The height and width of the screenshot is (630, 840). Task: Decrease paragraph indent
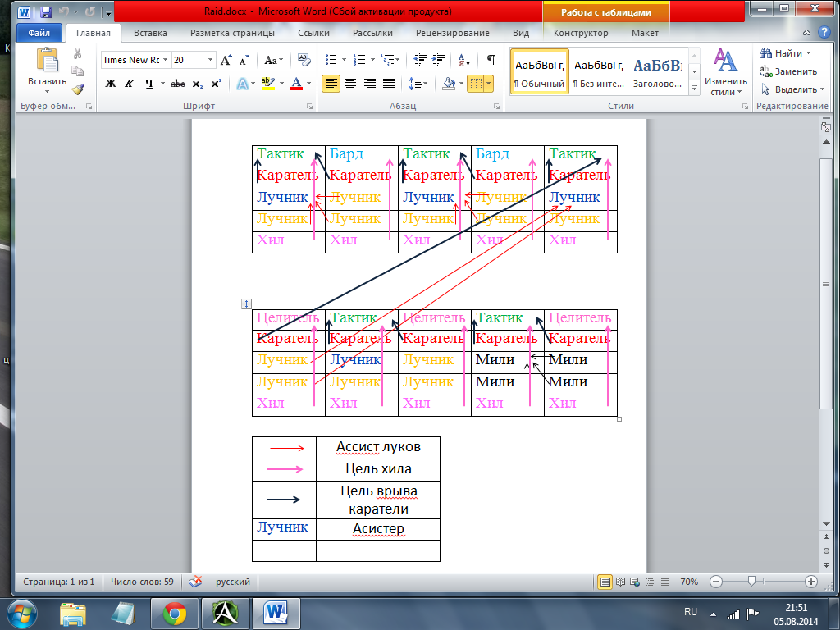[x=421, y=59]
